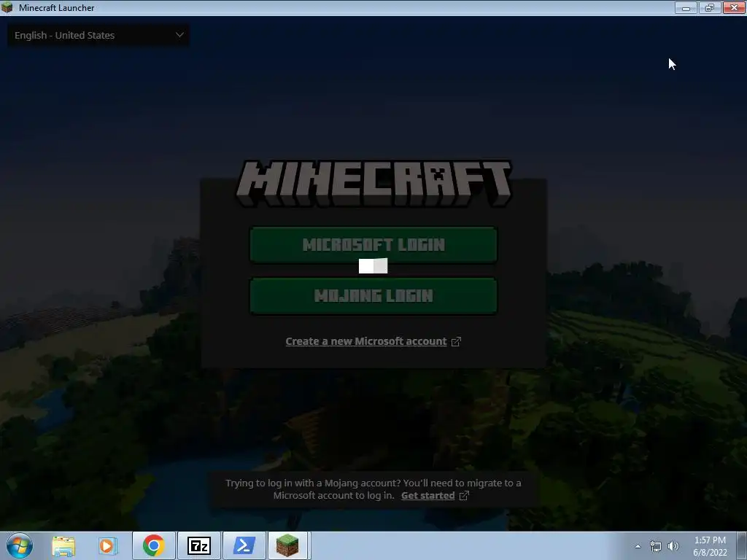
Task: Click external link icon beside Create account
Action: pyautogui.click(x=456, y=341)
